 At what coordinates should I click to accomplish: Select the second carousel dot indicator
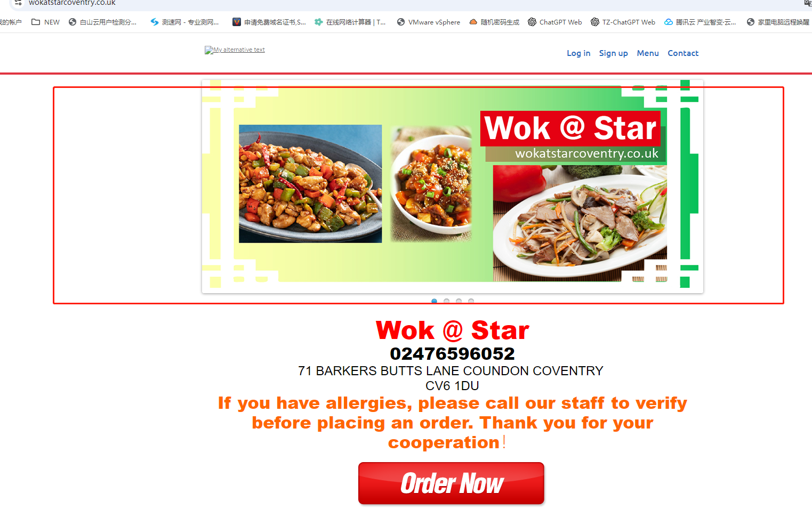click(x=446, y=301)
